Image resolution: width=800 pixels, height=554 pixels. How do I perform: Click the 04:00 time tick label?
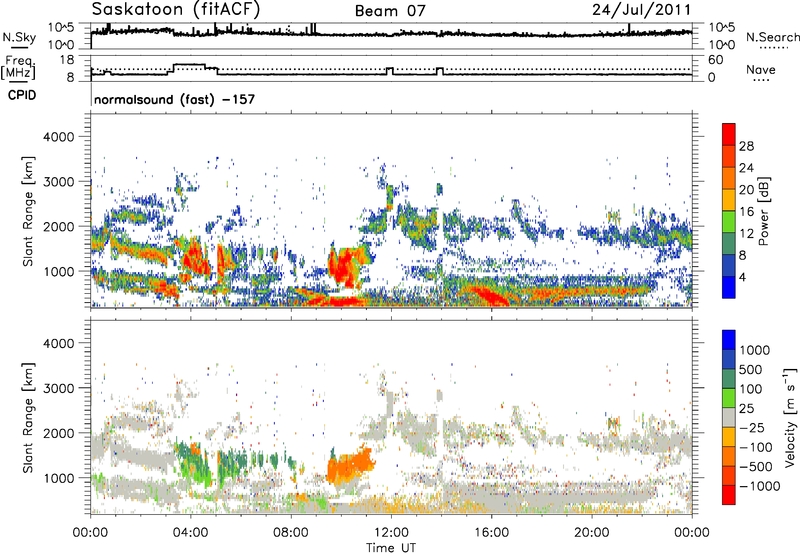click(x=191, y=533)
